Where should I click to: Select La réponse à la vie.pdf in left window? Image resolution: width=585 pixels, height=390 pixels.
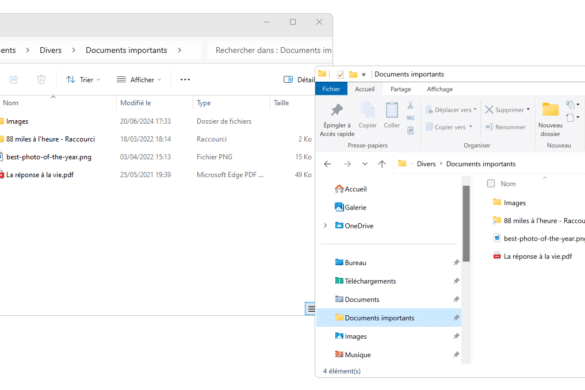[156, 175]
